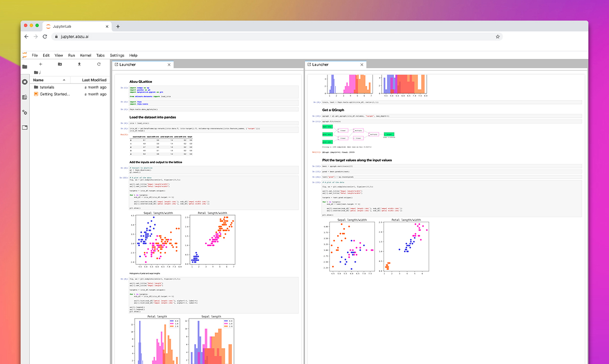Screen dimensions: 609x364
Task: Open the File Browser sidebar icon
Action: 24,67
